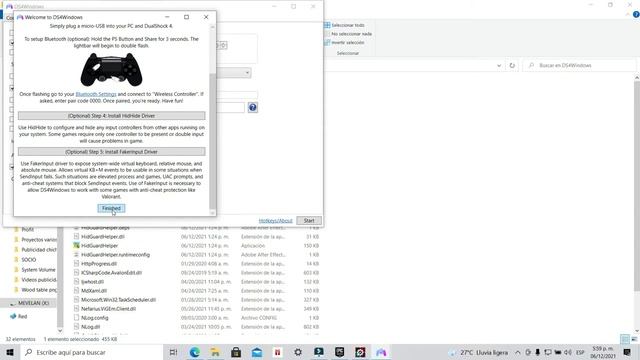Click the taskbar search box
Viewport: 640px width, 360px height.
pyautogui.click(x=91, y=352)
